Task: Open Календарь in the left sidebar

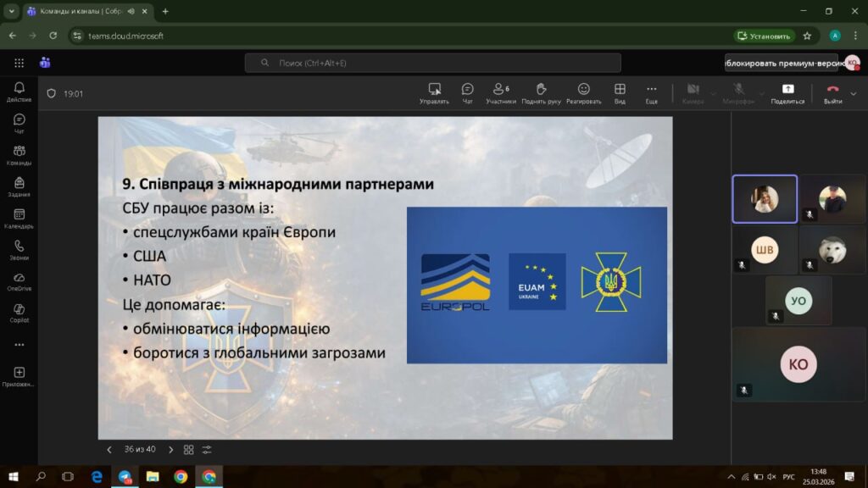Action: point(19,219)
